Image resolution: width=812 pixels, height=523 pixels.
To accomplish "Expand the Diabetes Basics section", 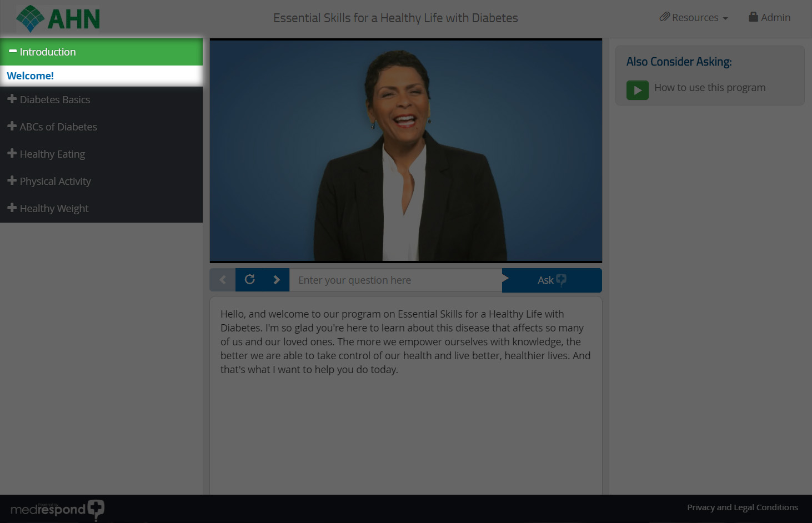I will 54,100.
